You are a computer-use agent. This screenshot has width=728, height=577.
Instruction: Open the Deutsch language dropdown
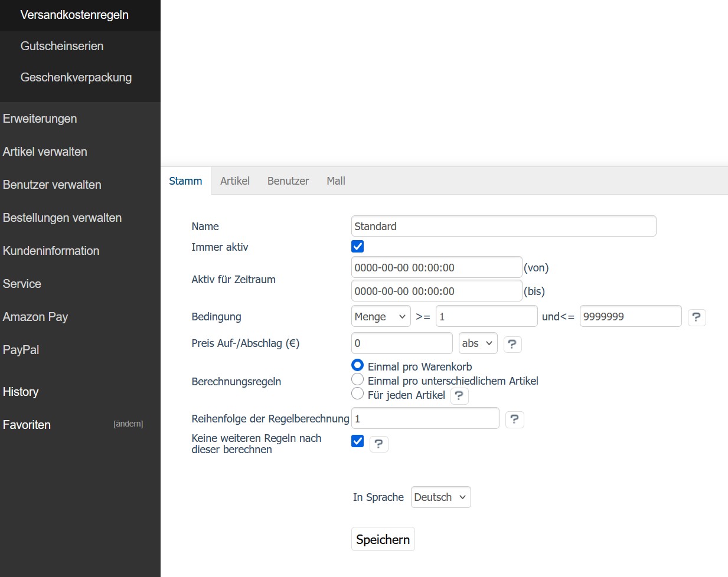tap(440, 497)
